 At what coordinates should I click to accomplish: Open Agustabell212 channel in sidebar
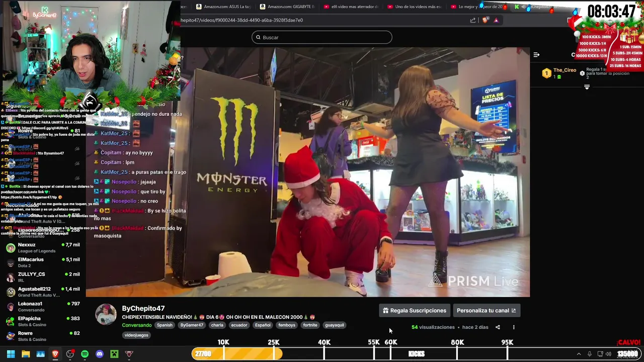pos(43,292)
